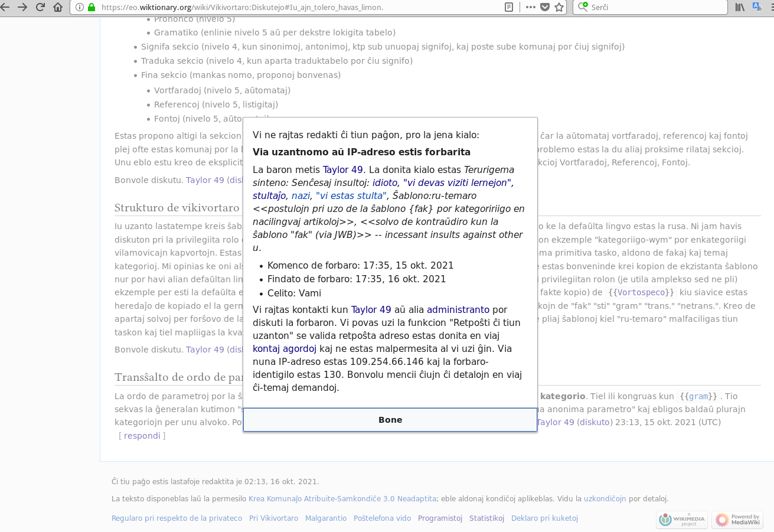
Task: Open the Library bookshelf icon
Action: (740, 7)
